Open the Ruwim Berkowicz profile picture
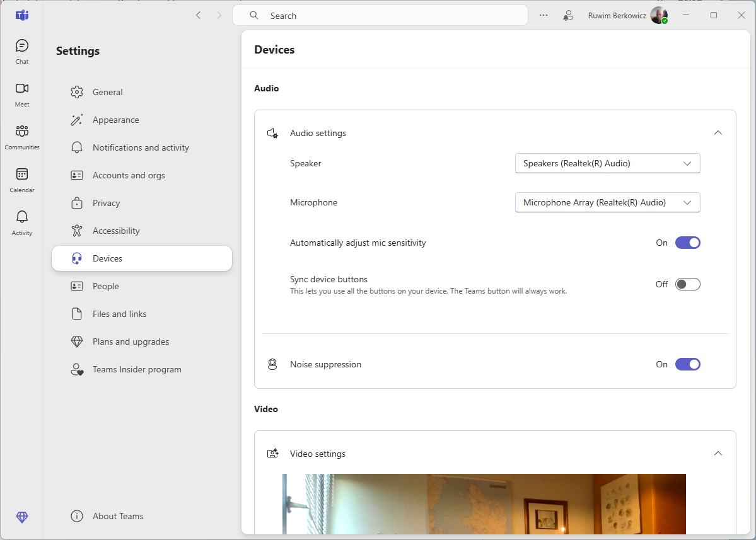Screen dimensions: 756x540 [x=659, y=15]
